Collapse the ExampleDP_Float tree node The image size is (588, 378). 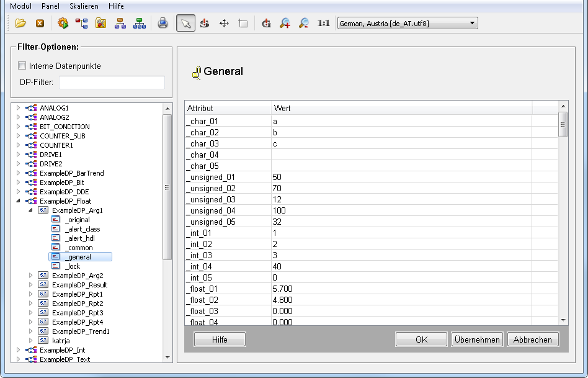pos(18,201)
